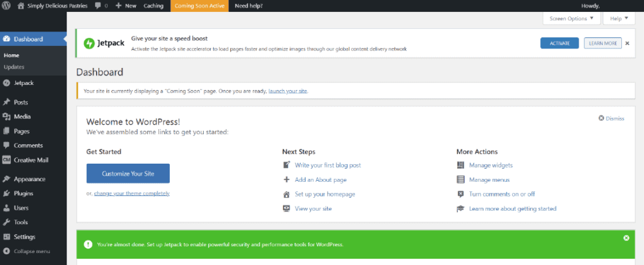Open the Simply Delicious Pastries site home icon
The width and height of the screenshot is (644, 265).
(x=21, y=6)
